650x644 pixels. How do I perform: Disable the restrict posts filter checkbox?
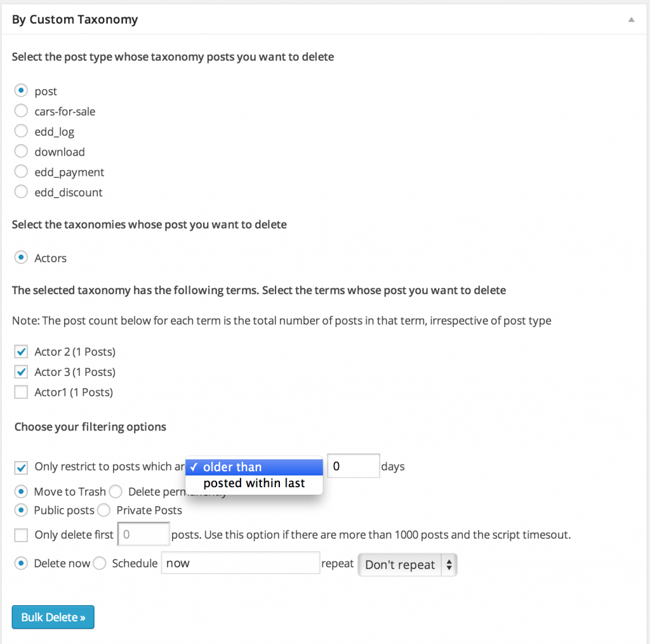pos(20,467)
